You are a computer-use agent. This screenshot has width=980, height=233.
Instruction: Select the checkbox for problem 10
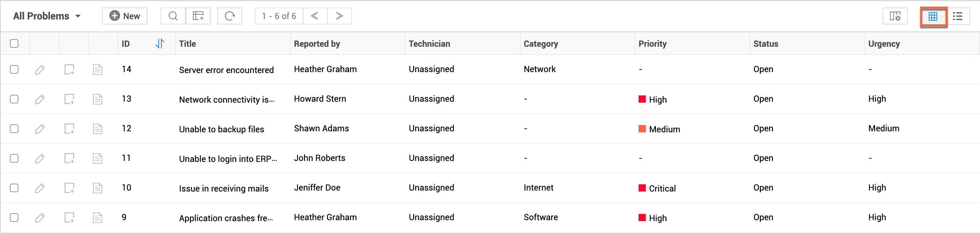click(14, 188)
